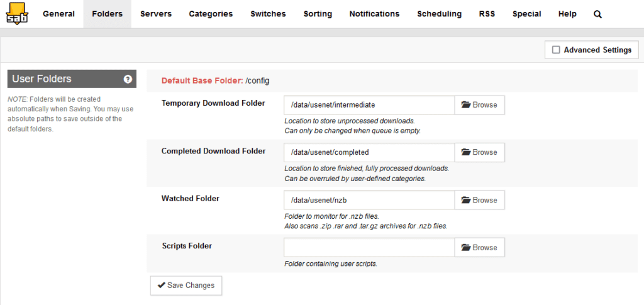Screen dimensions: 644x305
Task: Open the search magnifier icon
Action: pyautogui.click(x=597, y=14)
